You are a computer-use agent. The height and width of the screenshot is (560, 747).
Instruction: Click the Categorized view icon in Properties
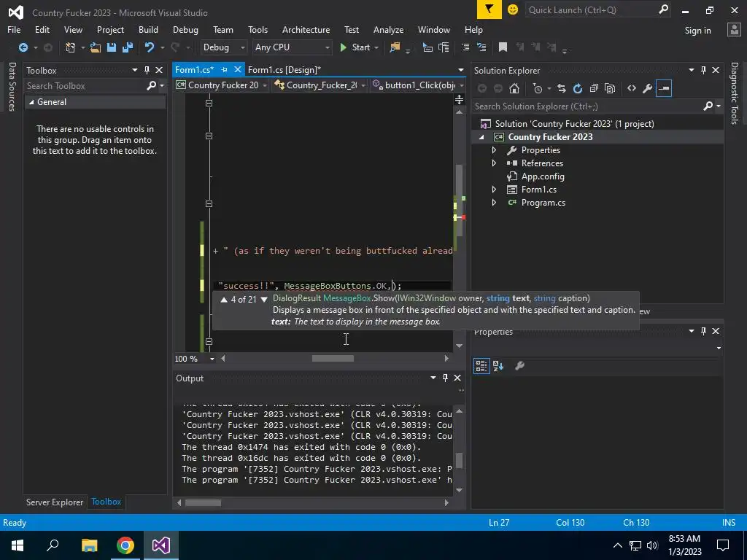point(481,366)
